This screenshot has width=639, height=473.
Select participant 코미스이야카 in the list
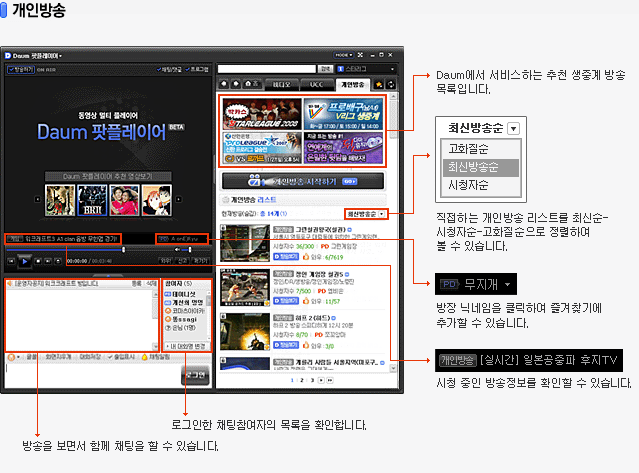185,311
